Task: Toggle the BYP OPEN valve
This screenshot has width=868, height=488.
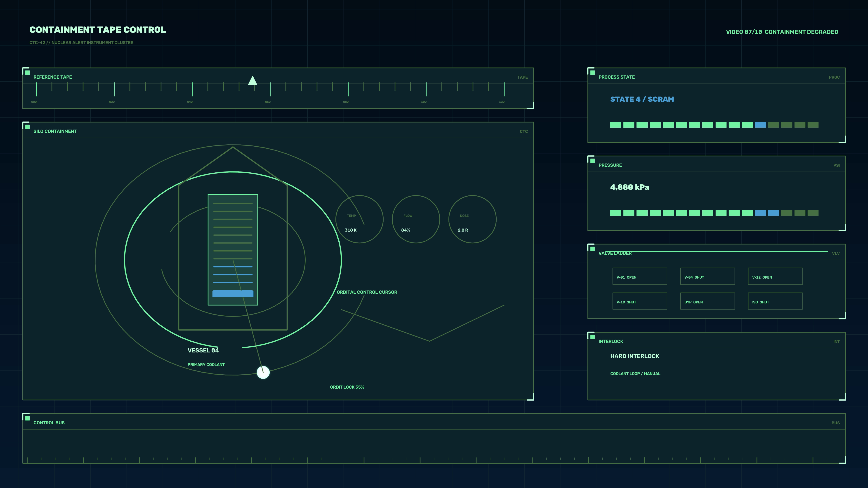Action: (707, 301)
